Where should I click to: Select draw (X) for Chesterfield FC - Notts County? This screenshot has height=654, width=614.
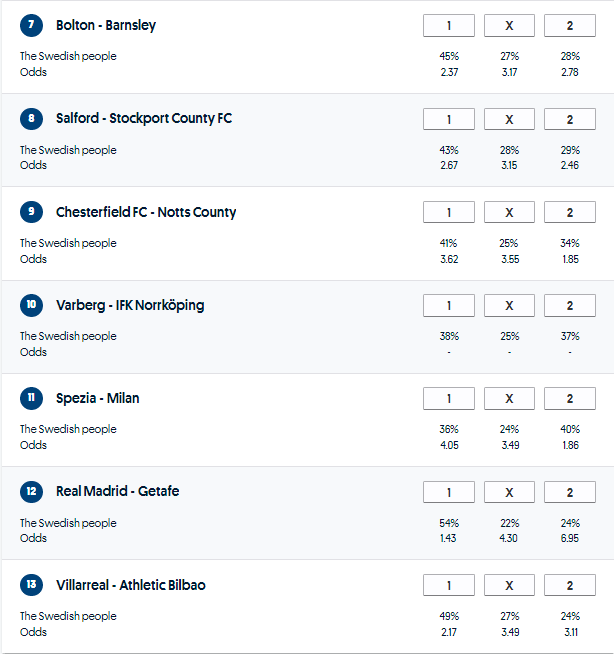pyautogui.click(x=509, y=213)
